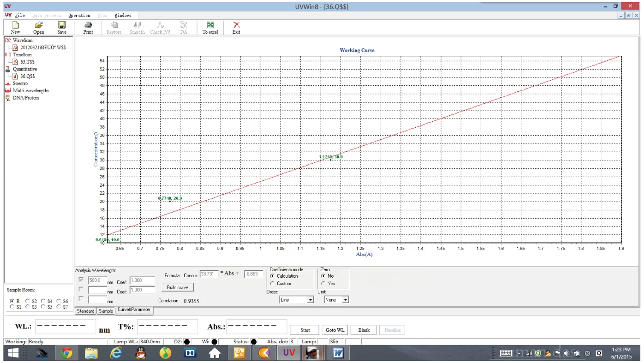This screenshot has height=363, width=644.
Task: Toggle the first analysis wavelength checkbox (500.0 nm)
Action: (x=81, y=280)
